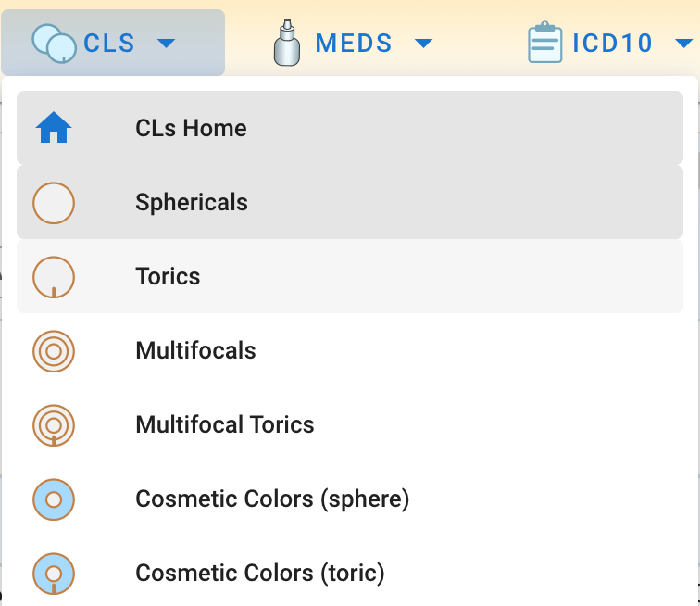Screen dimensions: 700x606
Task: Click the CLs Home house icon
Action: click(54, 128)
